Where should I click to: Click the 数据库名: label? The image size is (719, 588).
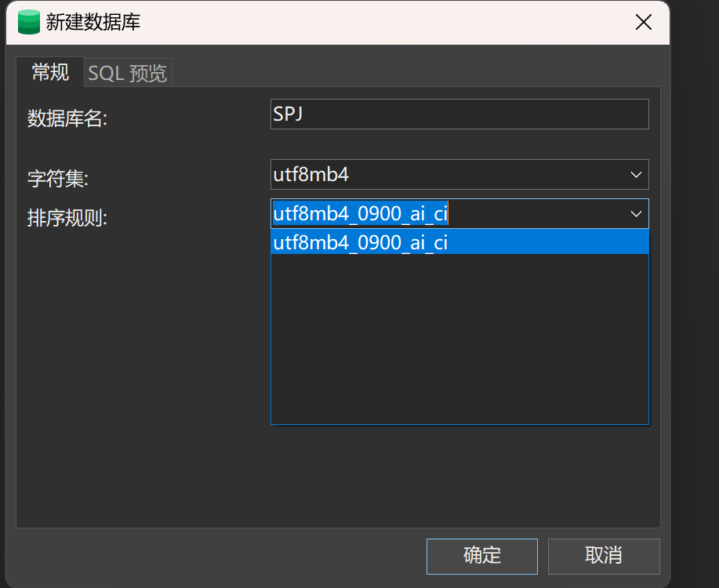point(67,119)
